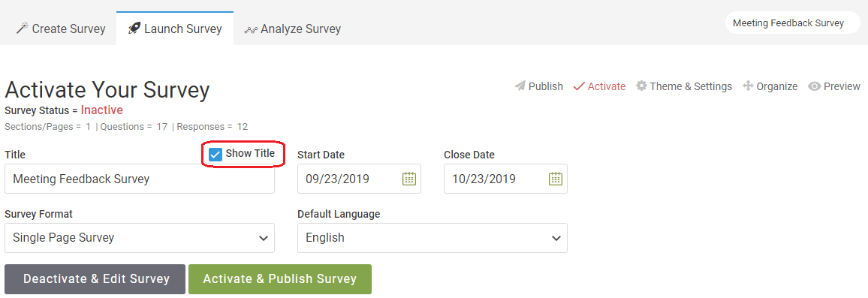Click the Meeting Feedback Survey selector at top right
This screenshot has width=868, height=298.
[x=793, y=23]
